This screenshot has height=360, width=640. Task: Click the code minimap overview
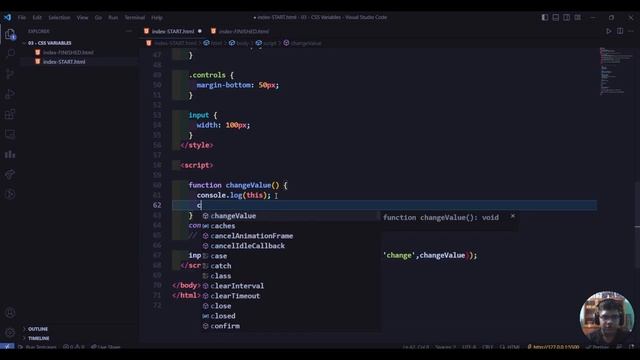616,71
